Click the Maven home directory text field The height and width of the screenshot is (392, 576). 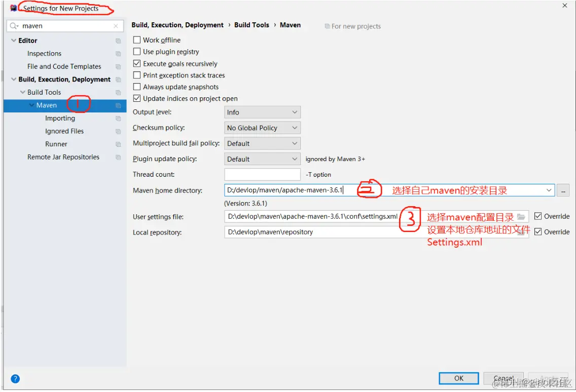[389, 190]
